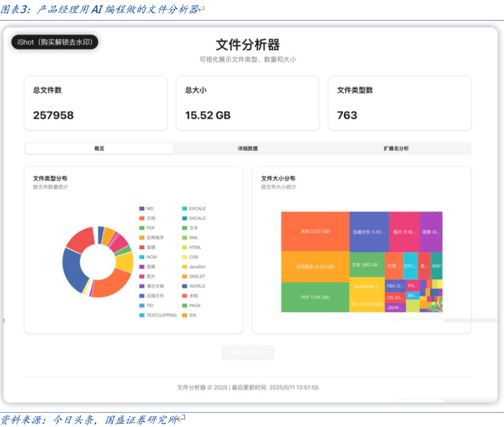Click the IDX legend entry
This screenshot has width=504, height=427.
[189, 315]
